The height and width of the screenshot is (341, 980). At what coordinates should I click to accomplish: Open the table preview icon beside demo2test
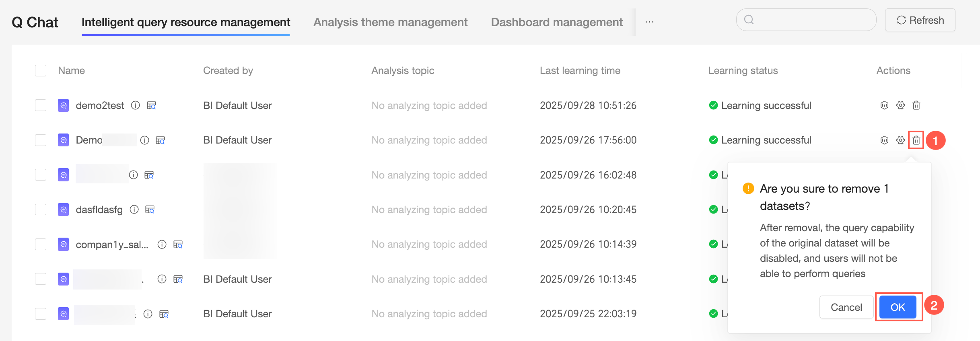click(x=151, y=105)
